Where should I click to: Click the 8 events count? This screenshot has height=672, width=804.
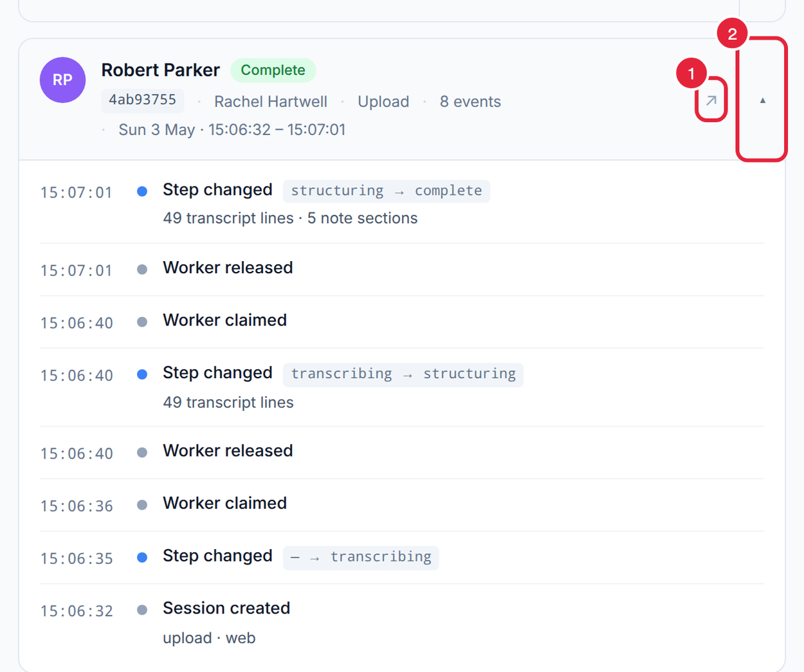[470, 102]
